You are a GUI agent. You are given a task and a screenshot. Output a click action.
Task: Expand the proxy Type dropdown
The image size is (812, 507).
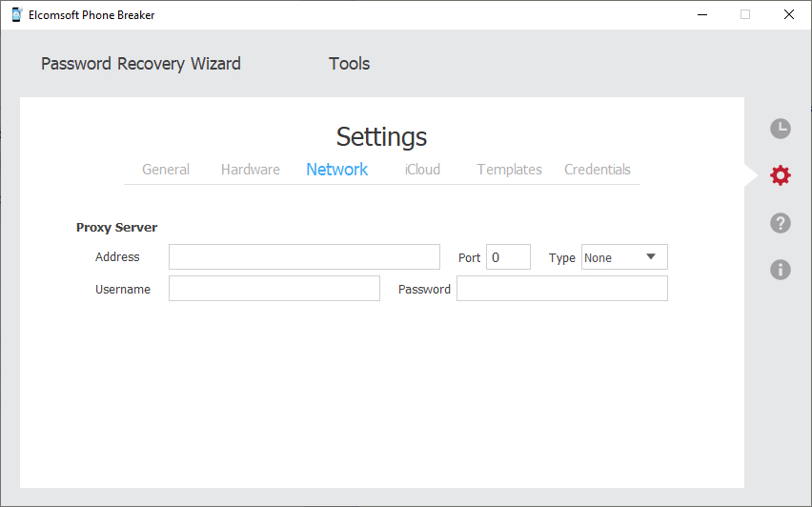(623, 257)
